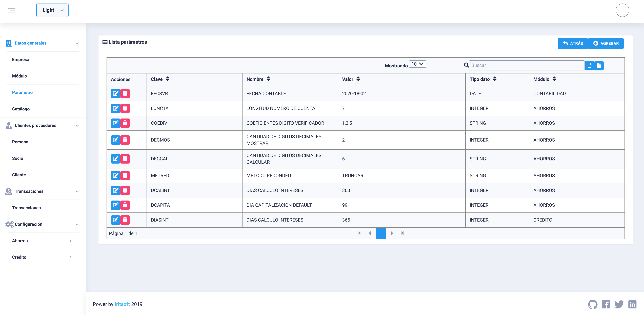This screenshot has width=644, height=315.
Task: Sort table by Clave column
Action: pos(168,79)
